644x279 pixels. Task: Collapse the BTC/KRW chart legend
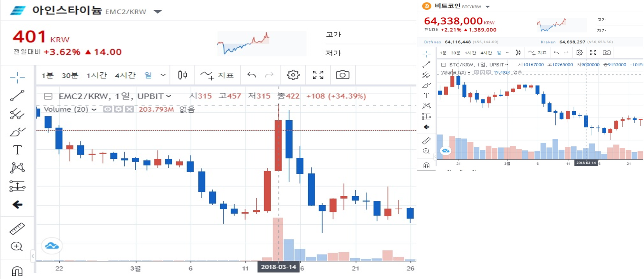[444, 65]
